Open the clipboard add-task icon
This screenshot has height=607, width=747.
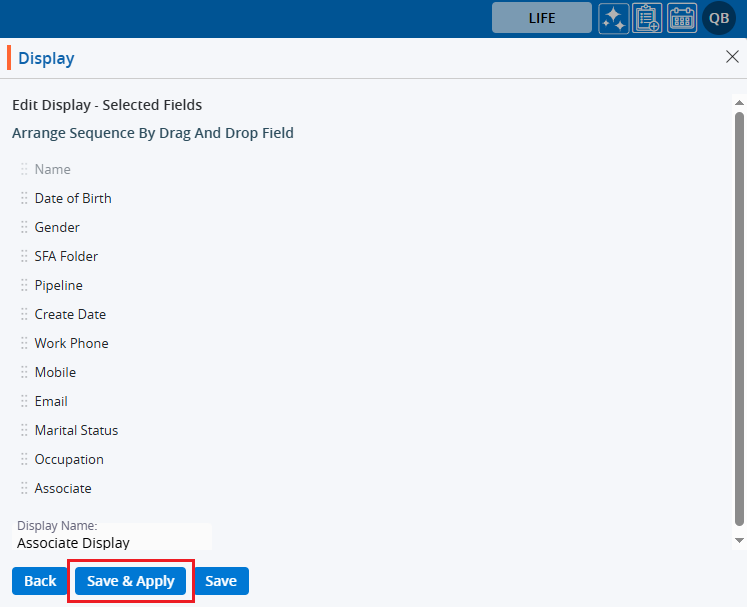648,18
